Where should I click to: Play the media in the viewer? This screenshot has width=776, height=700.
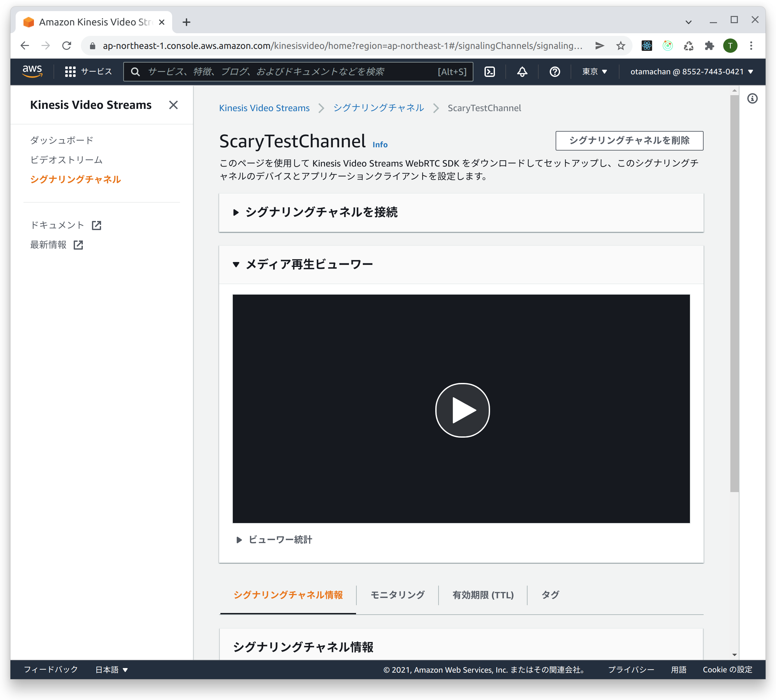(462, 410)
